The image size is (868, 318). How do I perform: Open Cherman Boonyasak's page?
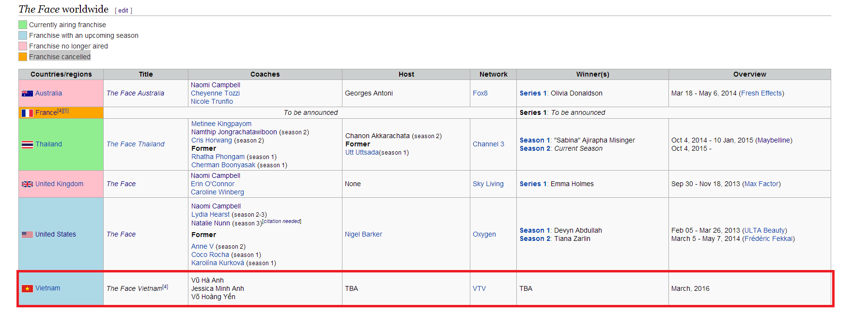pyautogui.click(x=223, y=165)
